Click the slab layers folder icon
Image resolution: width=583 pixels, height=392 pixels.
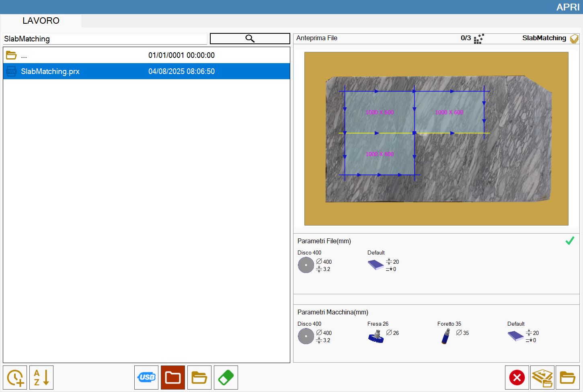[542, 378]
